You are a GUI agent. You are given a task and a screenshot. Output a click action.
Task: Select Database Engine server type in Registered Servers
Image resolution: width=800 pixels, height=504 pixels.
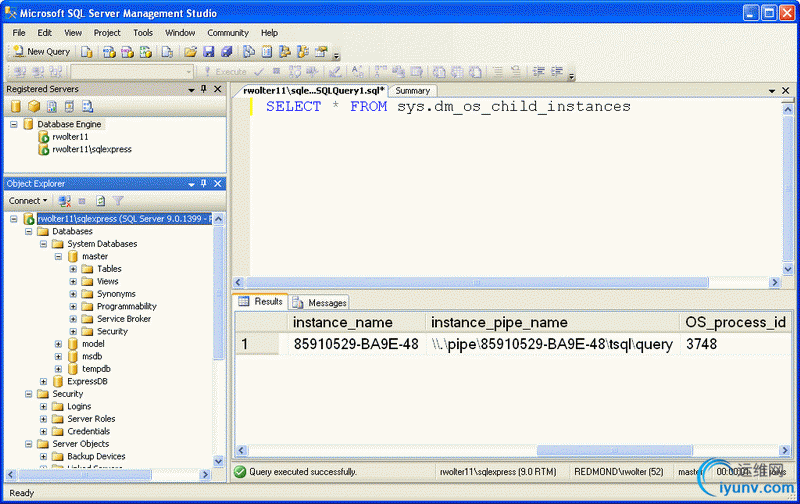16,106
